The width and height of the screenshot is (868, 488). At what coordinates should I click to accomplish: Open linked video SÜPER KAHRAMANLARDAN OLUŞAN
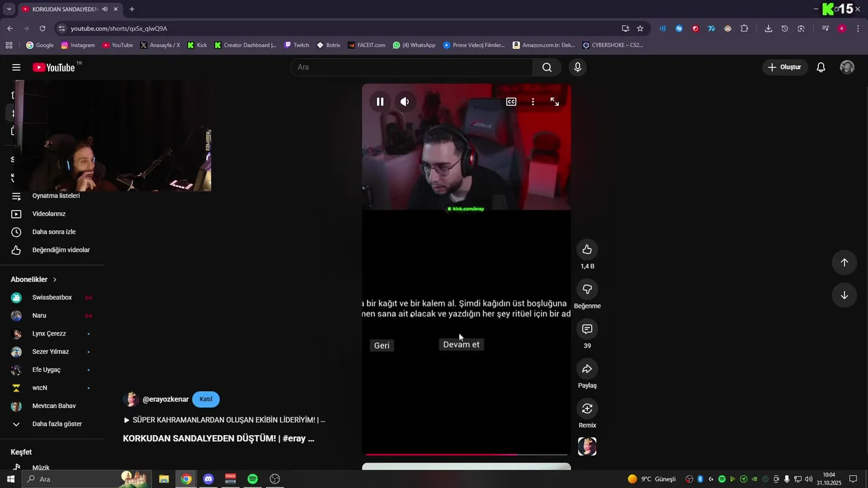coord(224,420)
